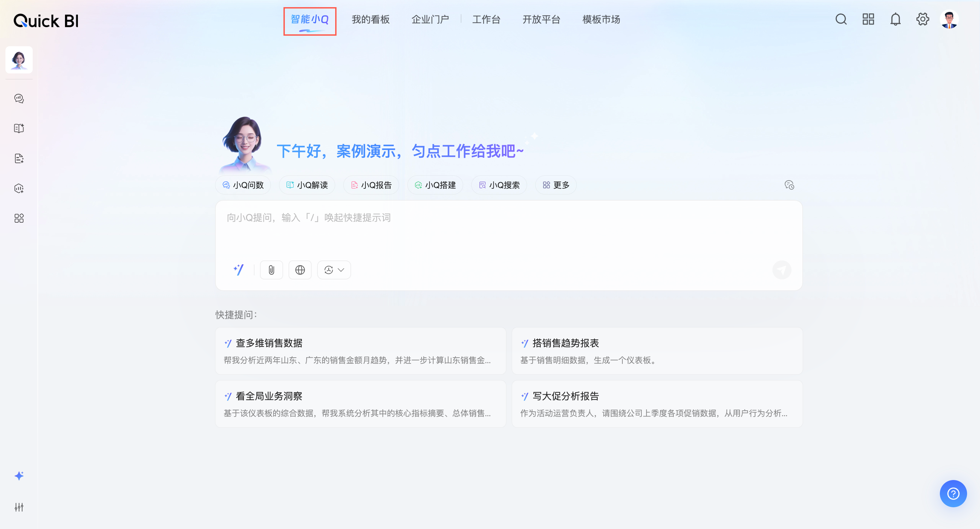This screenshot has height=529, width=980.
Task: Switch to the 开放平台 tab
Action: (x=541, y=19)
